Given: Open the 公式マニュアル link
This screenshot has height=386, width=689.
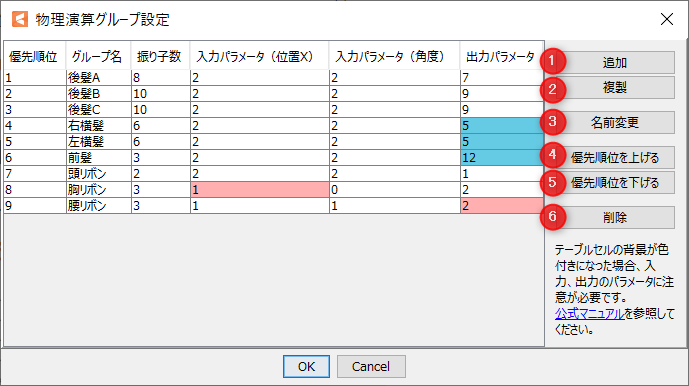Looking at the screenshot, I should click(x=589, y=313).
